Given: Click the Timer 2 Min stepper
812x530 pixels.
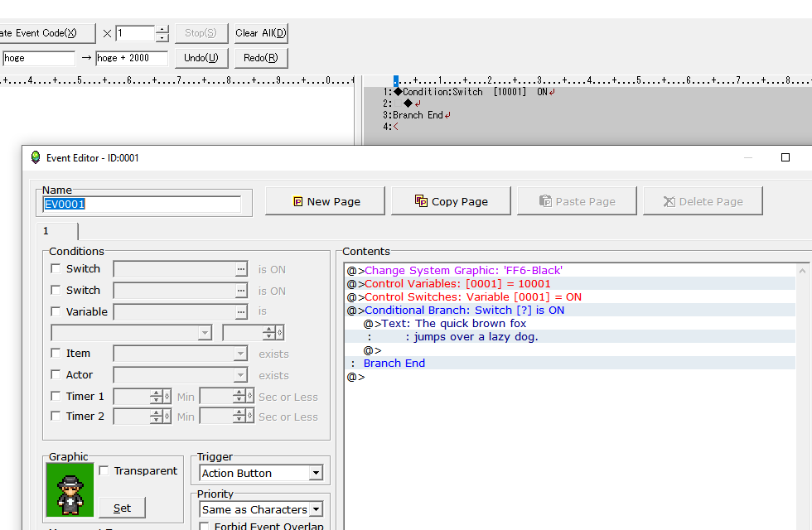Looking at the screenshot, I should [x=156, y=416].
